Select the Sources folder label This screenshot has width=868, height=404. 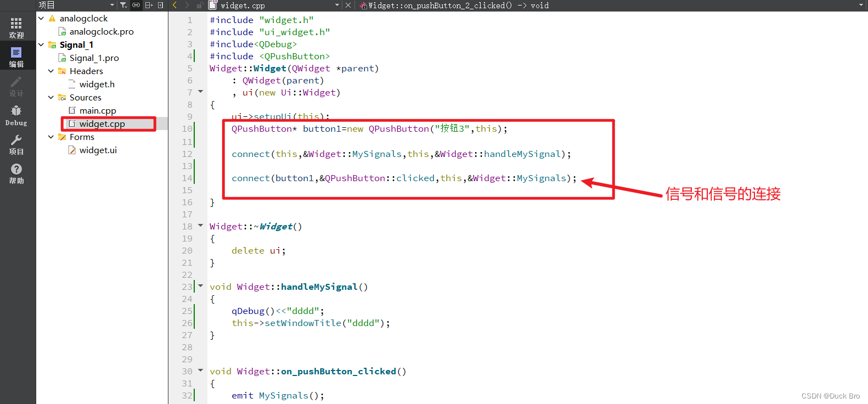(x=86, y=97)
